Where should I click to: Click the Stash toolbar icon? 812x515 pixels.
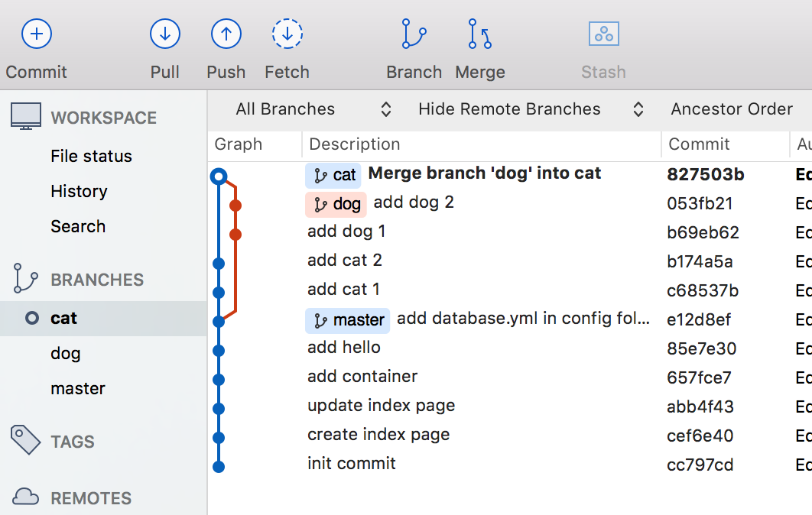click(603, 34)
